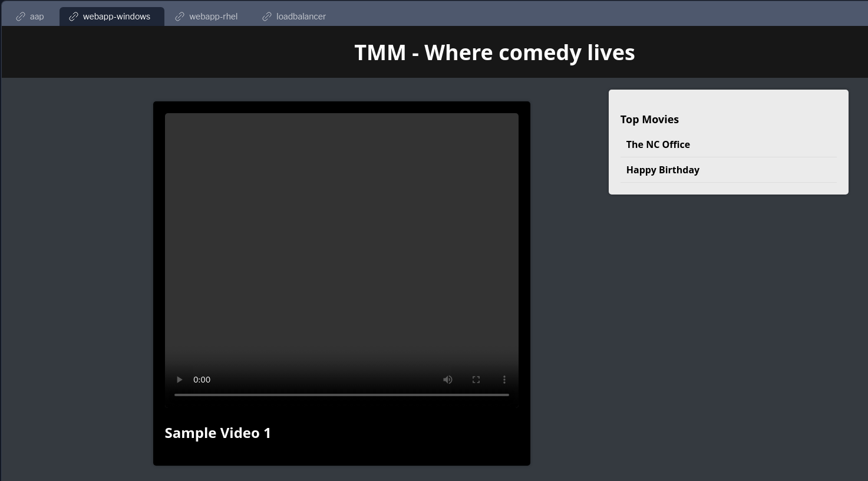The width and height of the screenshot is (868, 481).
Task: Click the Sample Video 1 title
Action: coord(218,433)
